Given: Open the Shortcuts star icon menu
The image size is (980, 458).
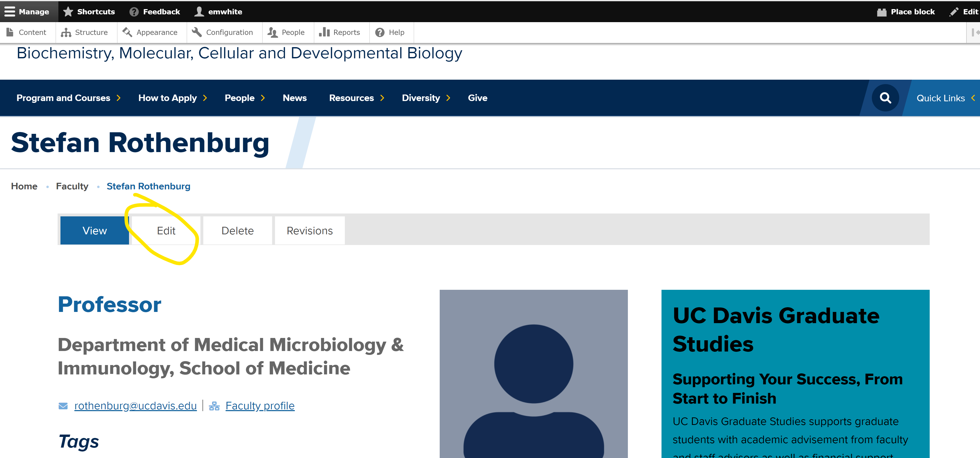Looking at the screenshot, I should [x=68, y=11].
